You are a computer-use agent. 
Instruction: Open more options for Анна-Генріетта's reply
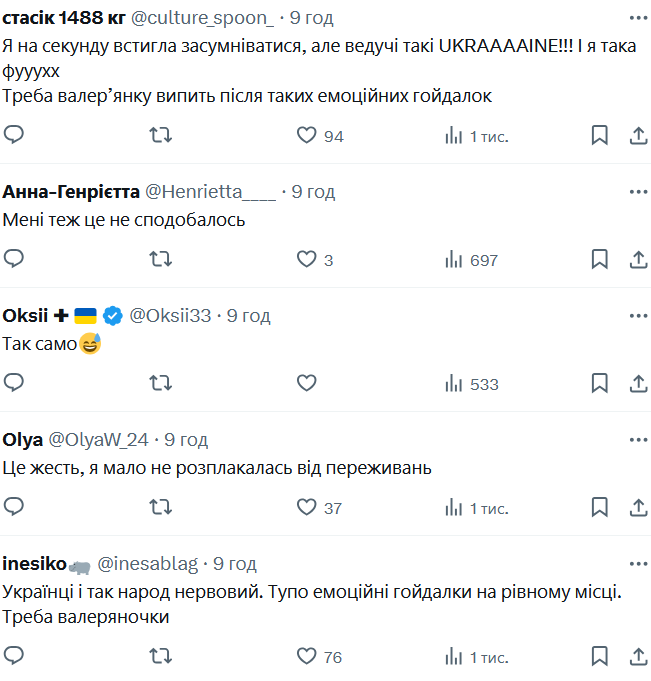637,191
